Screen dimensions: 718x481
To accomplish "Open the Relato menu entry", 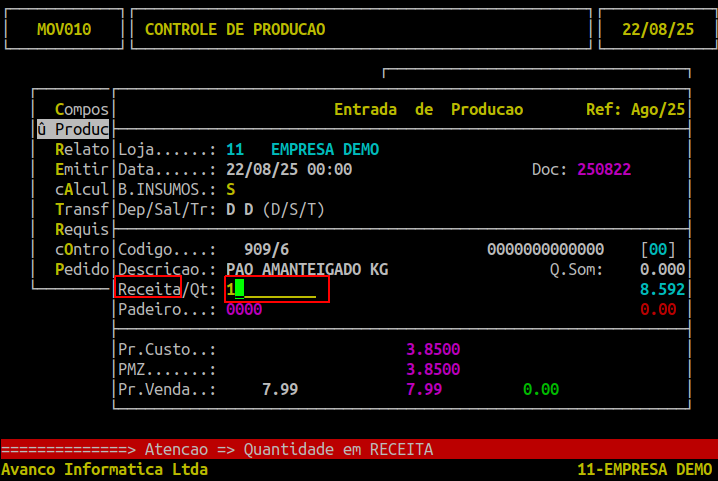I will [82, 149].
